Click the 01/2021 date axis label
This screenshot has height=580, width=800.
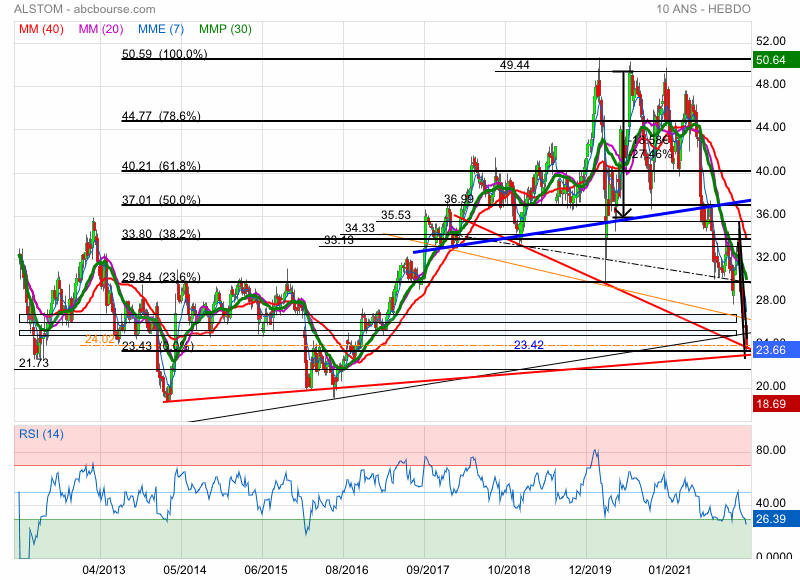click(669, 570)
